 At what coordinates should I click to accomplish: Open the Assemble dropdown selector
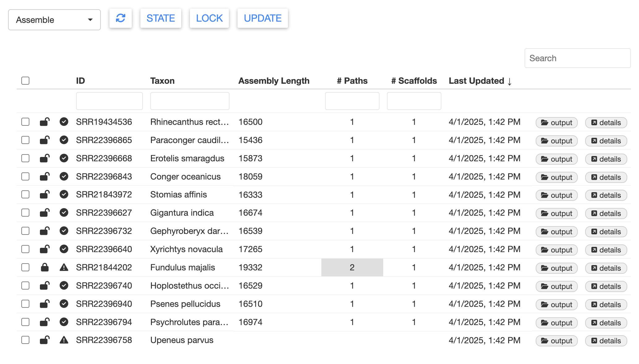[x=54, y=20]
